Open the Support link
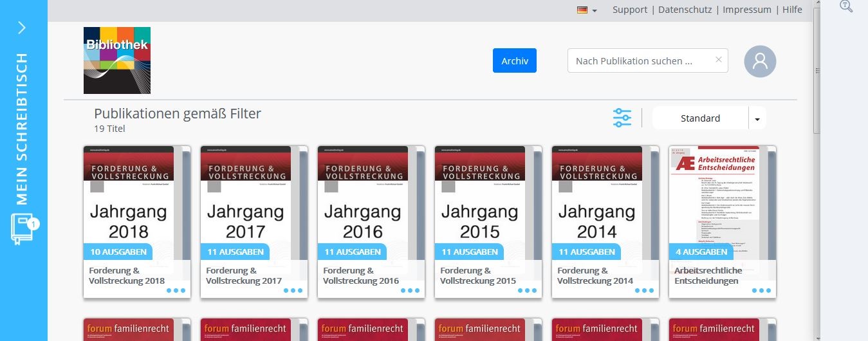This screenshot has width=868, height=341. 630,10
